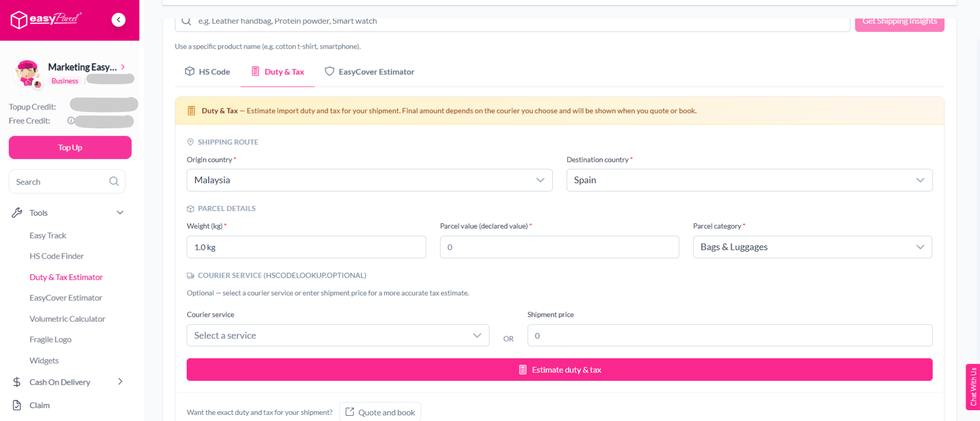Open the Origin country dropdown
The width and height of the screenshot is (980, 421).
click(369, 180)
